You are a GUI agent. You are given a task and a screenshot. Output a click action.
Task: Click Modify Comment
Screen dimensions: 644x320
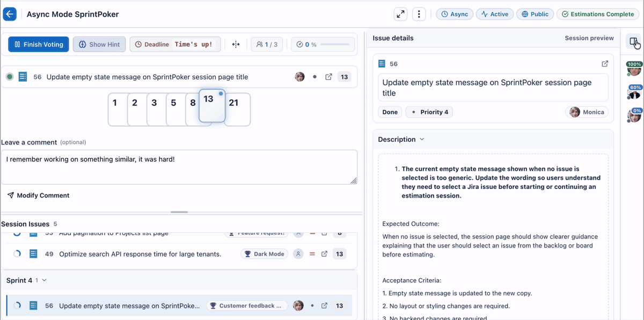tap(38, 195)
